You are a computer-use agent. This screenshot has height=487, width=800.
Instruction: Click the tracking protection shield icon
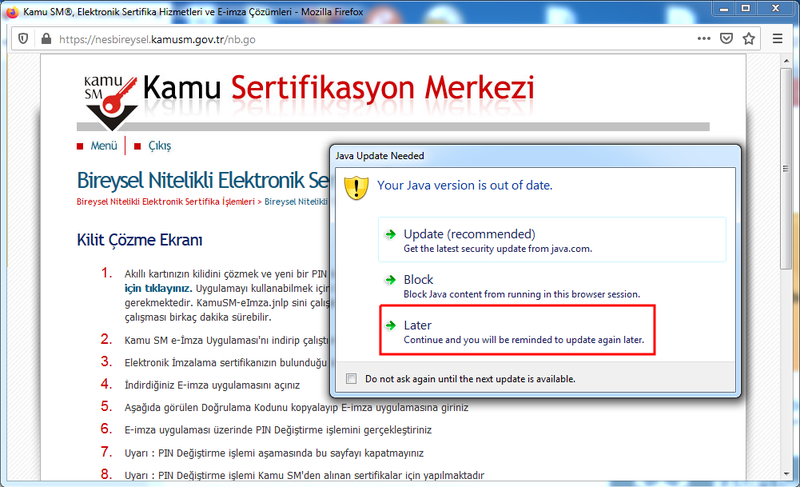coord(24,40)
